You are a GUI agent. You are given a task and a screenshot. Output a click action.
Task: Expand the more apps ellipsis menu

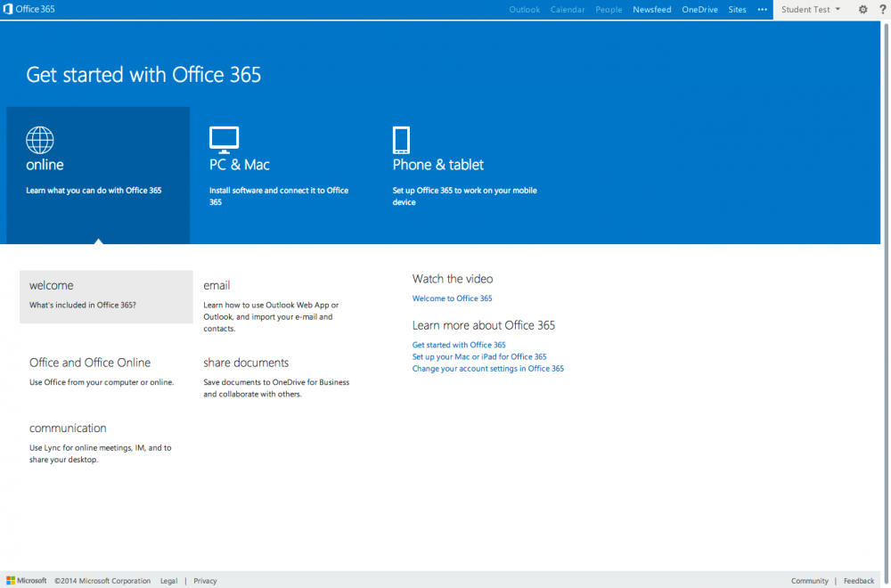click(762, 10)
